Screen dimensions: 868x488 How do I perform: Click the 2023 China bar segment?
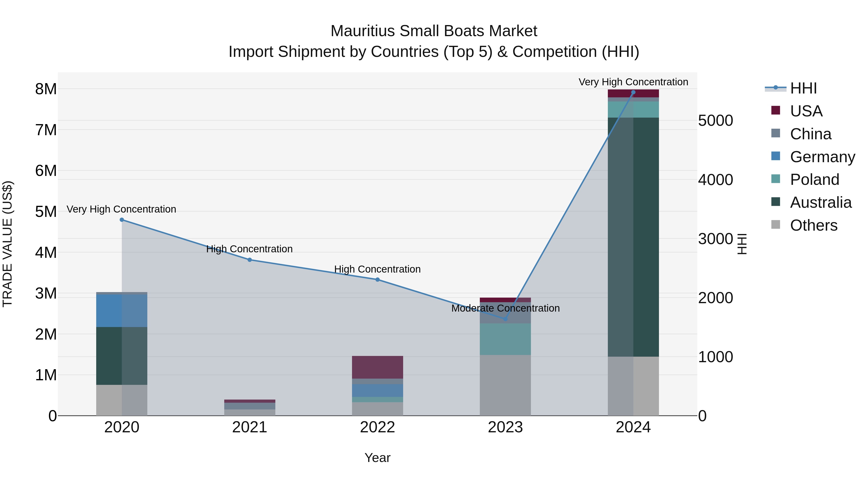click(505, 313)
